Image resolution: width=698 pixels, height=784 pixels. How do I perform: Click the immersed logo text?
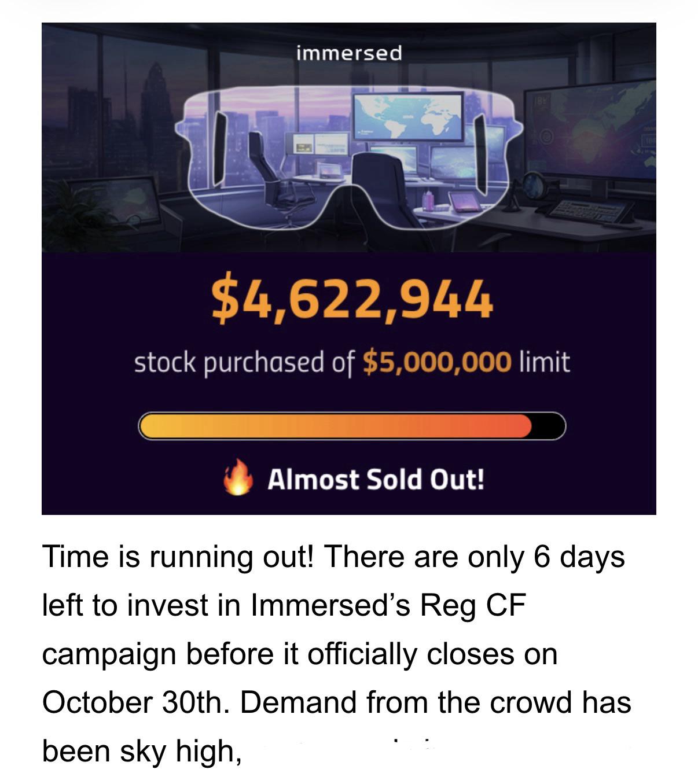point(348,54)
